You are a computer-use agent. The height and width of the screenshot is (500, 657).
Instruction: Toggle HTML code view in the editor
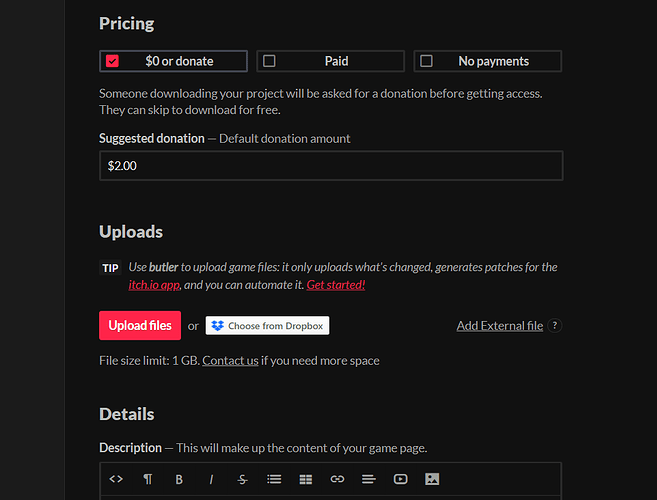point(116,479)
